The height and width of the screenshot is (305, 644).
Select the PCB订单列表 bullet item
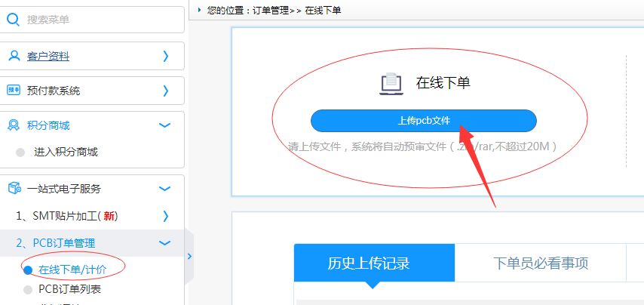tap(28, 289)
